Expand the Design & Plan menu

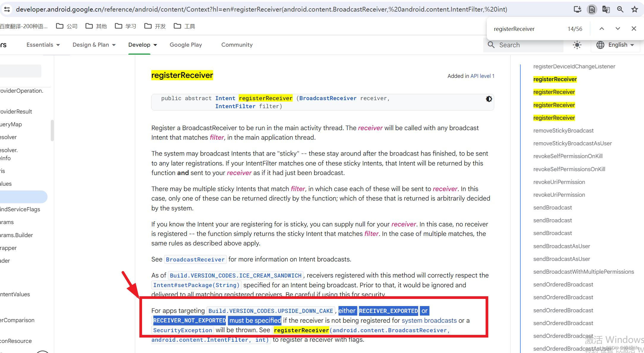click(94, 45)
